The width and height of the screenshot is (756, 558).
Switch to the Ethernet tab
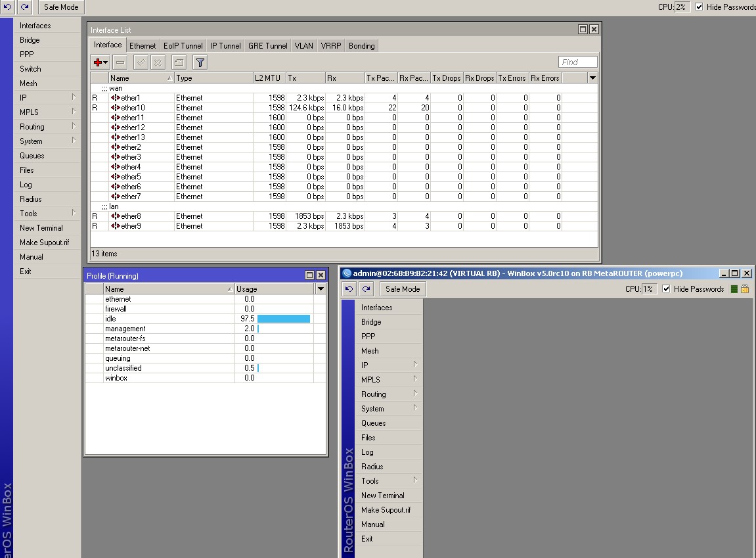(x=143, y=46)
